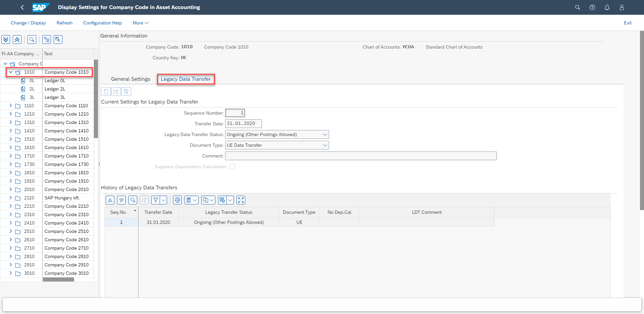Open the user profile icon
The height and width of the screenshot is (314, 644).
pyautogui.click(x=622, y=7)
